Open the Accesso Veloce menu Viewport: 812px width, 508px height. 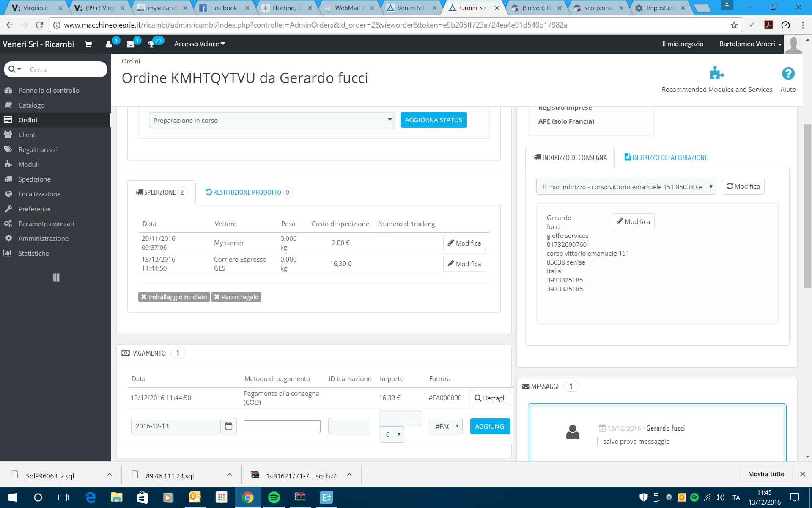pyautogui.click(x=199, y=44)
